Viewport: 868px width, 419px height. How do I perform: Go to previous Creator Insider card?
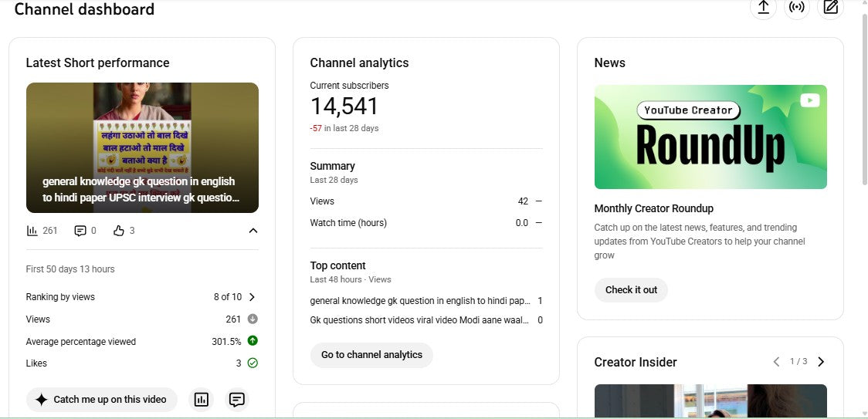coord(776,362)
